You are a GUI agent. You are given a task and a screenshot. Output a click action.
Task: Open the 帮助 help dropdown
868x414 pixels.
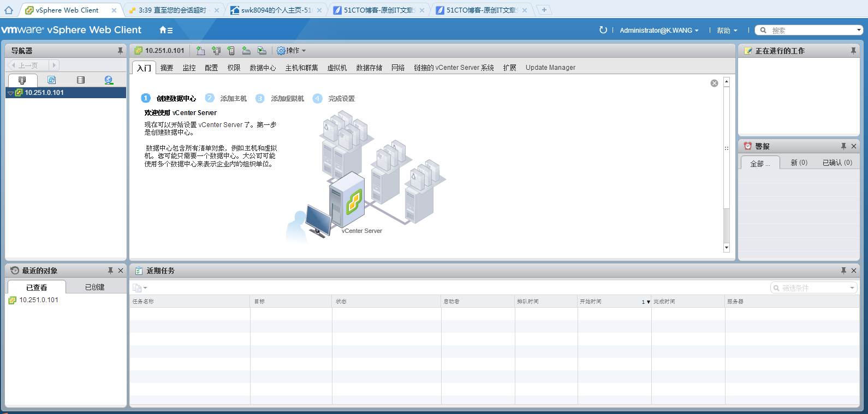[727, 31]
